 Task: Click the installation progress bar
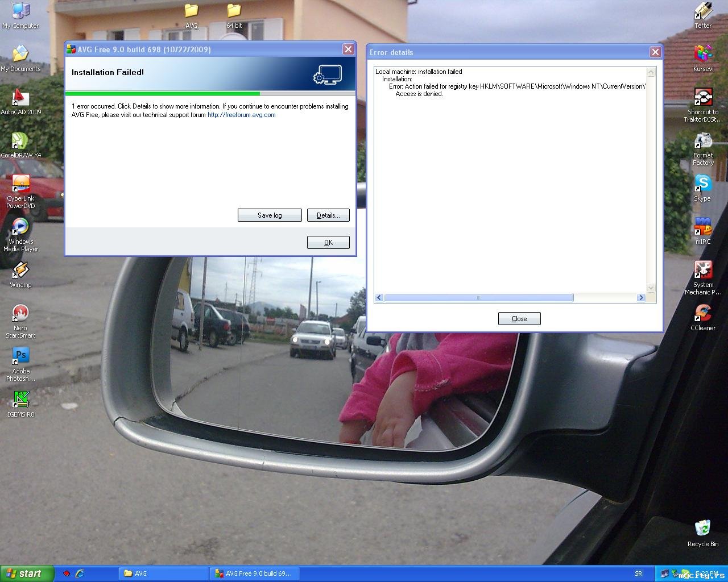click(x=210, y=93)
